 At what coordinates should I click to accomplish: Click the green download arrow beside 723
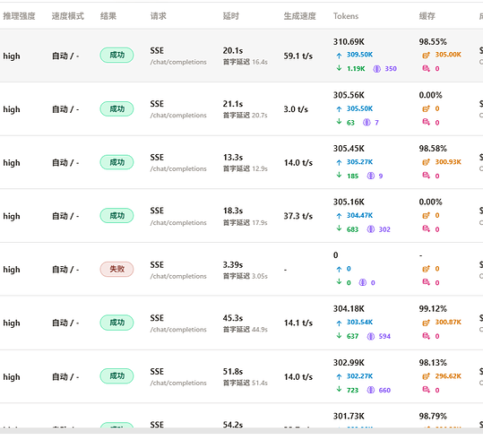339,390
